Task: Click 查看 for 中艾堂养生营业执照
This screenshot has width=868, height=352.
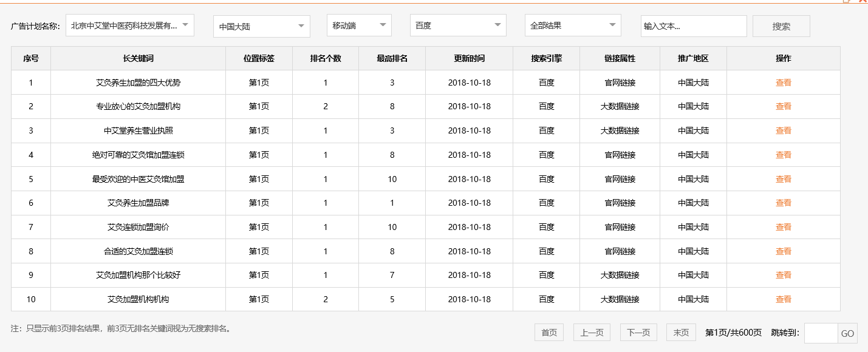Action: tap(784, 130)
